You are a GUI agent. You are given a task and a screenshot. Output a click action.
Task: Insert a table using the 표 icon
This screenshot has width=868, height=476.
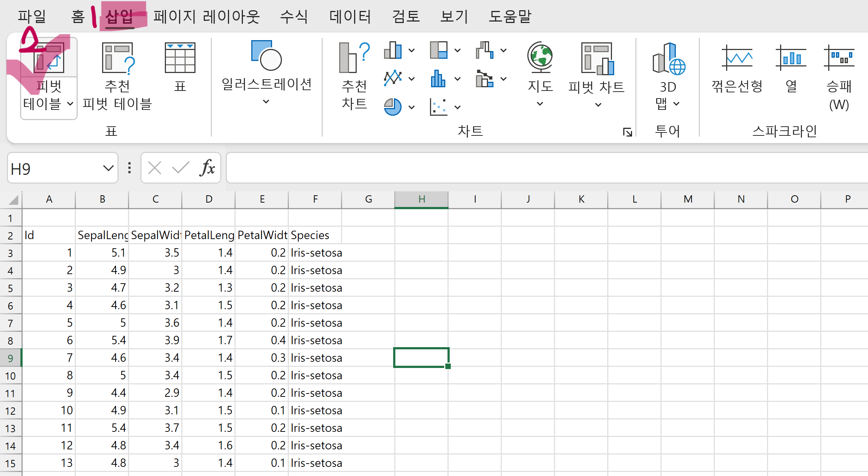point(180,58)
